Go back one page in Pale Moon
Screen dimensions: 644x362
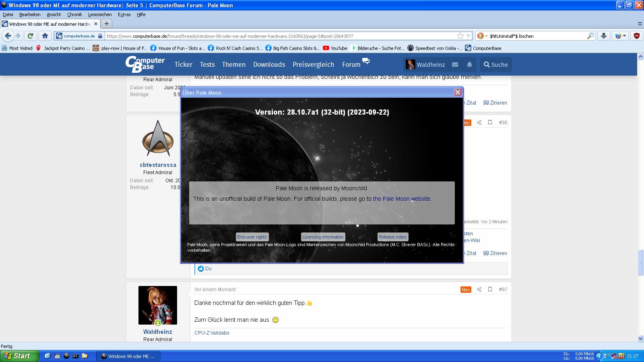pyautogui.click(x=8, y=36)
